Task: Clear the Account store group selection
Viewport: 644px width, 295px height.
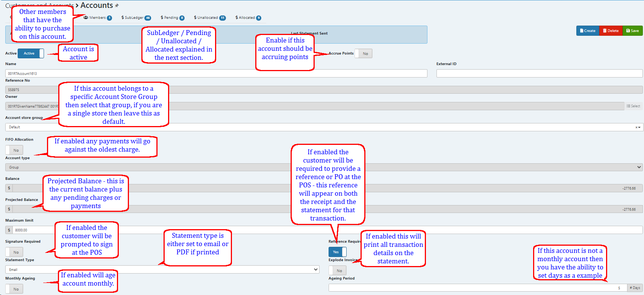Action: (x=636, y=127)
